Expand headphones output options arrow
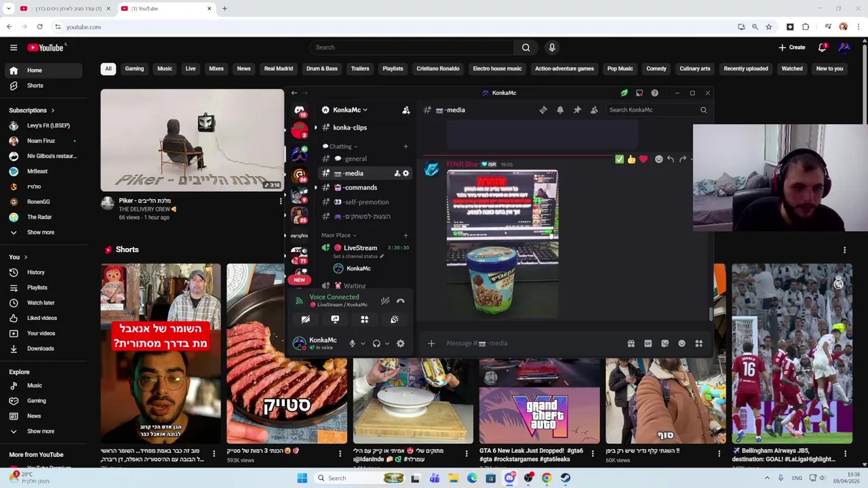 point(387,344)
